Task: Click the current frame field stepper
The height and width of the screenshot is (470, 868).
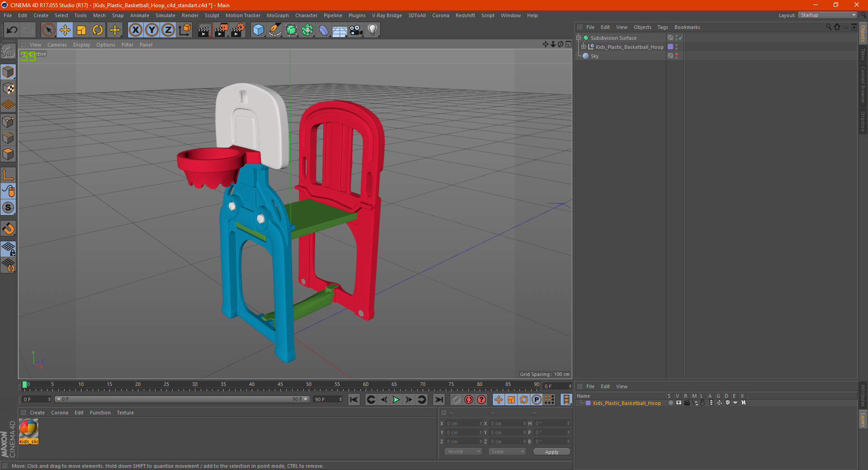Action: point(570,386)
